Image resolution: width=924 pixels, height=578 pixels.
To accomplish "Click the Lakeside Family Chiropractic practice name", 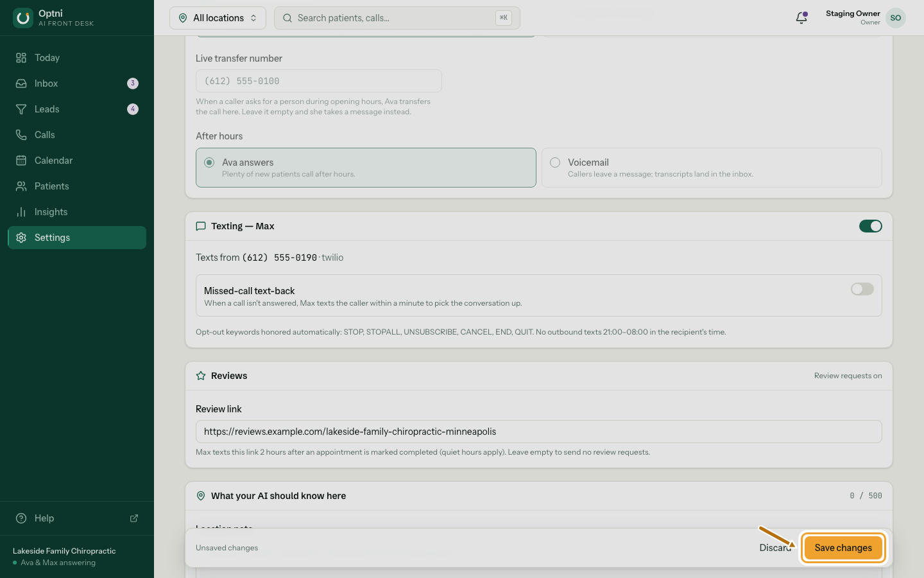I will click(64, 551).
